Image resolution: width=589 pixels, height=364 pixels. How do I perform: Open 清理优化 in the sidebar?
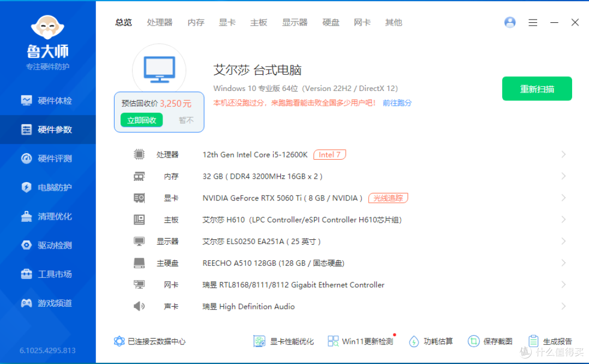pyautogui.click(x=47, y=216)
